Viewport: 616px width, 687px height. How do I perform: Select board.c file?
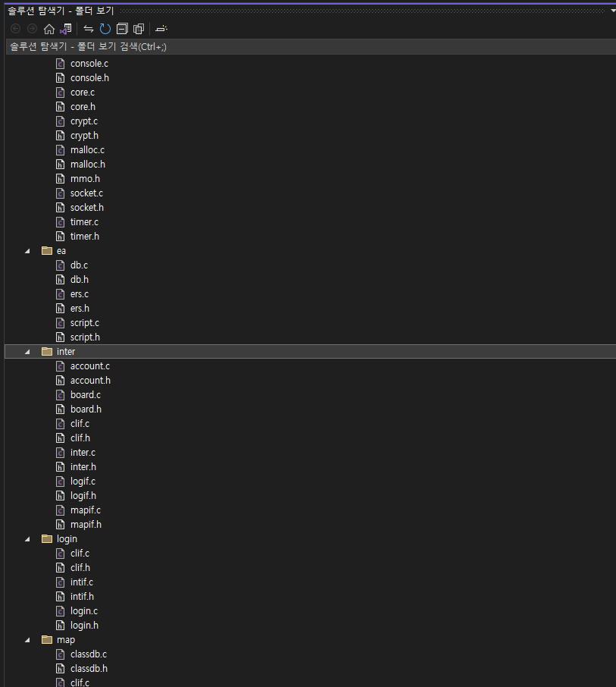(x=86, y=395)
